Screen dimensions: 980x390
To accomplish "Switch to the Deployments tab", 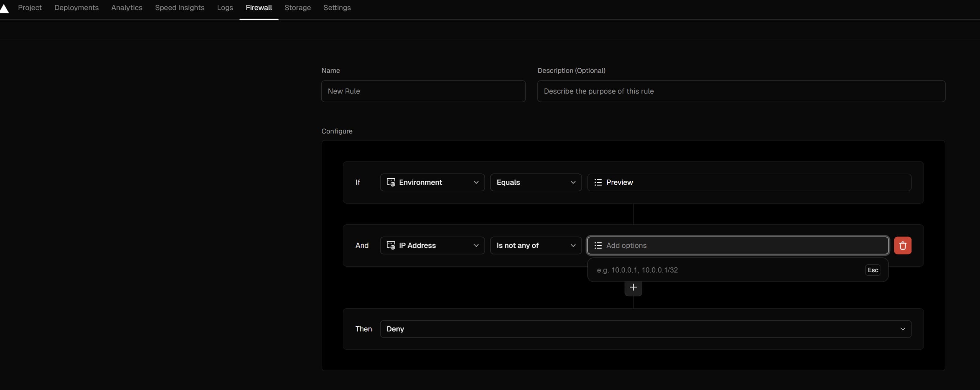I will click(77, 8).
